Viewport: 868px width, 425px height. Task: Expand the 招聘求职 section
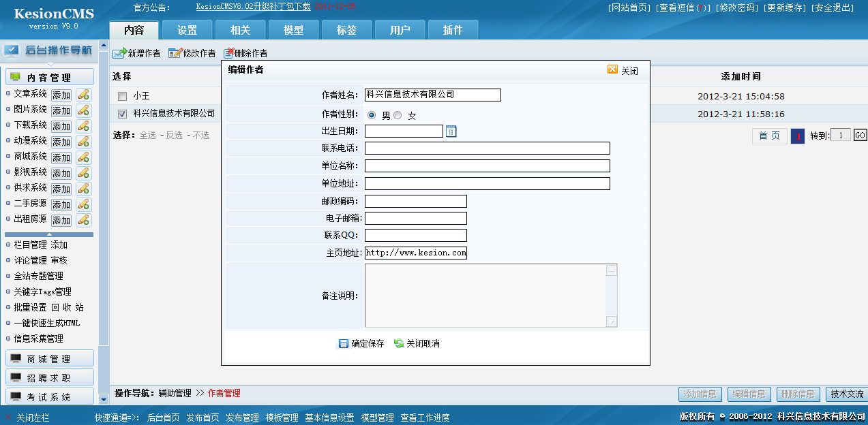pos(49,378)
